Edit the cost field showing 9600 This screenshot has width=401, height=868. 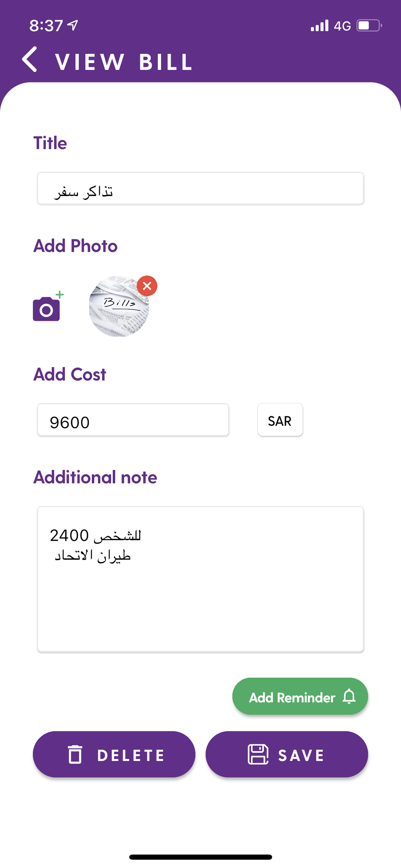(x=133, y=420)
